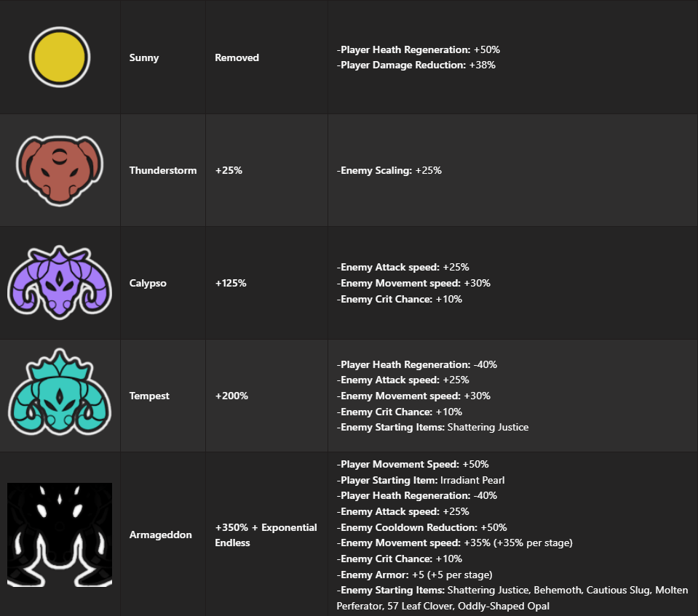698x616 pixels.
Task: Click 'Enemy Cooldown Reduction: +50%' line
Action: point(422,527)
